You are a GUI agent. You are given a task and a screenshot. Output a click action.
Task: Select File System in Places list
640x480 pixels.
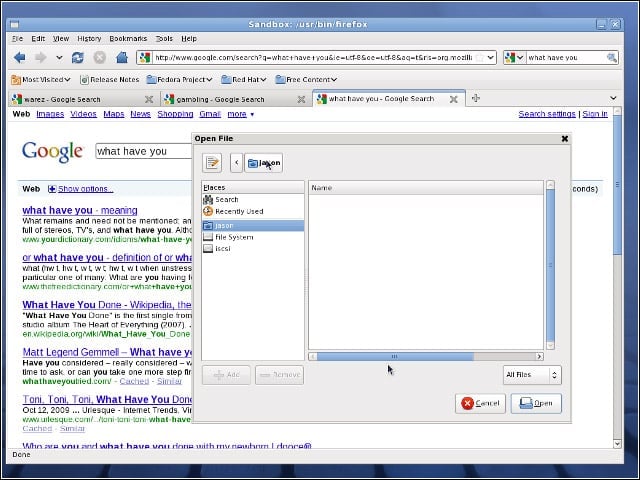[x=253, y=237]
